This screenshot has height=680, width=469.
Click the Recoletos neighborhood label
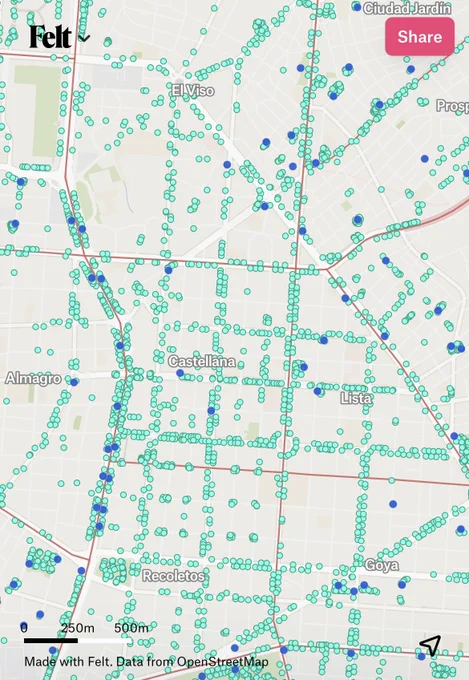[x=174, y=576]
